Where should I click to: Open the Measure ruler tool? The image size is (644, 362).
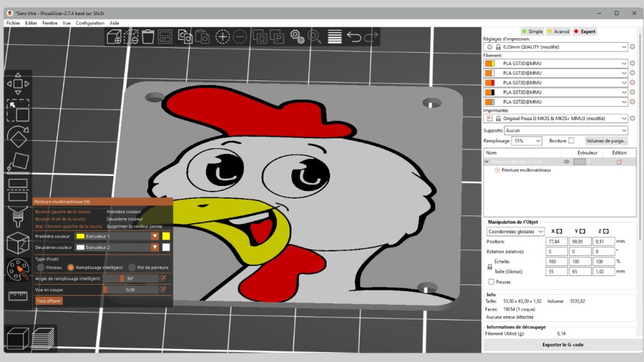point(18,295)
